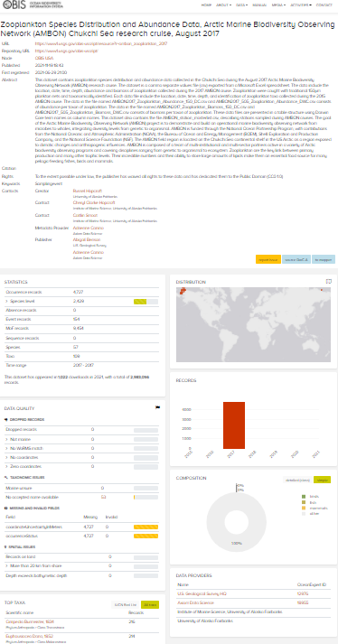
Task: Open OceanExpert ID 18855 link
Action: pyautogui.click(x=302, y=602)
